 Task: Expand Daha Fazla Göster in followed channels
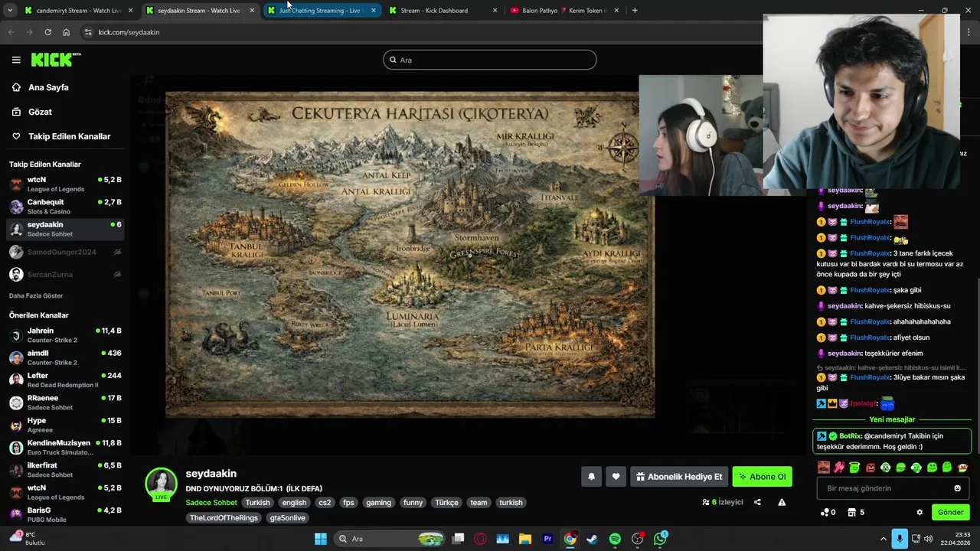36,295
